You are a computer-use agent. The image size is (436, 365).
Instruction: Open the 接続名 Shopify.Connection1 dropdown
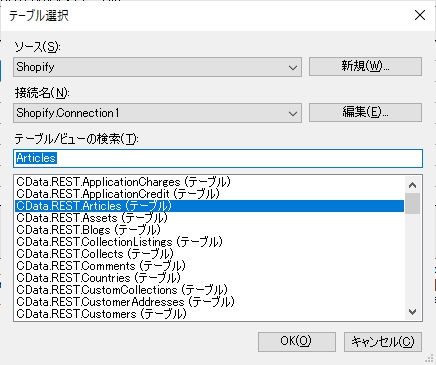157,113
